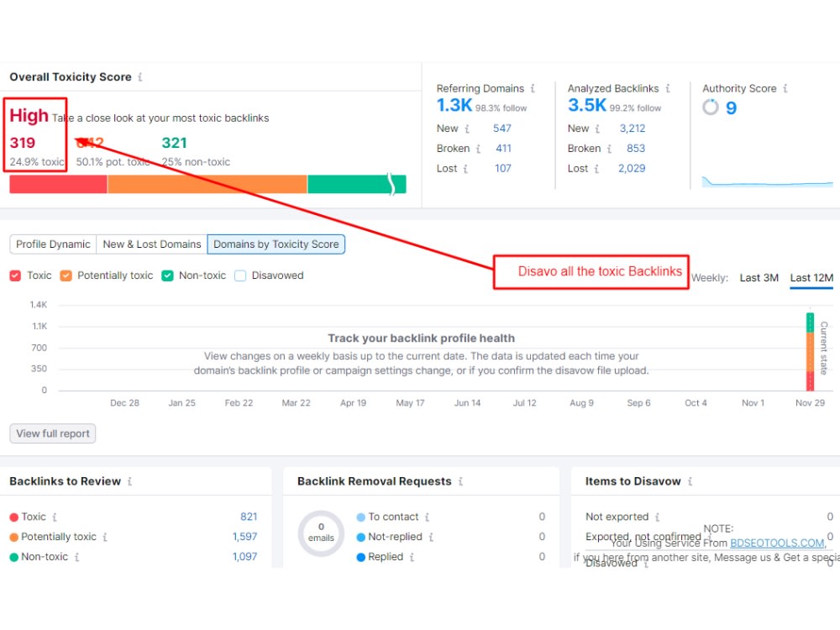This screenshot has width=840, height=630.
Task: Click info icon beside Items to Disavow
Action: click(x=690, y=481)
